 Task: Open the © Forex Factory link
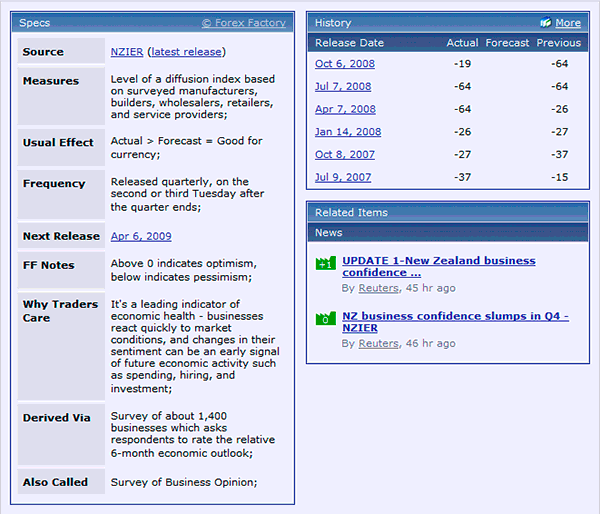tap(244, 23)
